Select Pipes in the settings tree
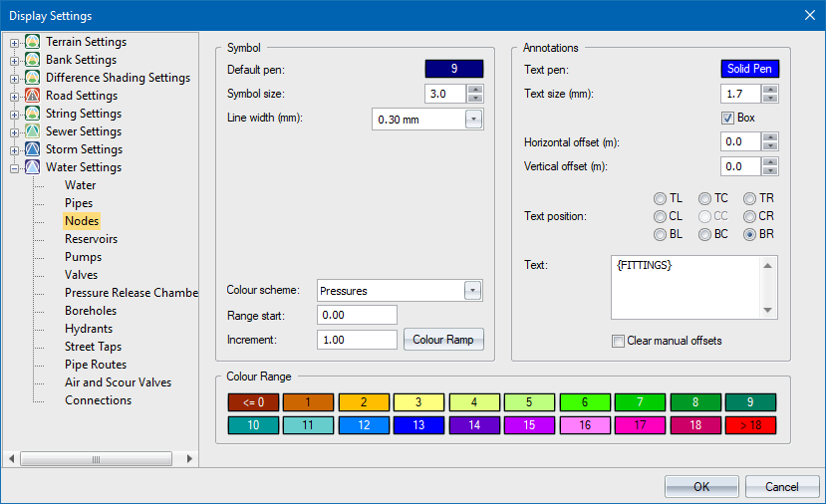The height and width of the screenshot is (504, 826). click(79, 203)
